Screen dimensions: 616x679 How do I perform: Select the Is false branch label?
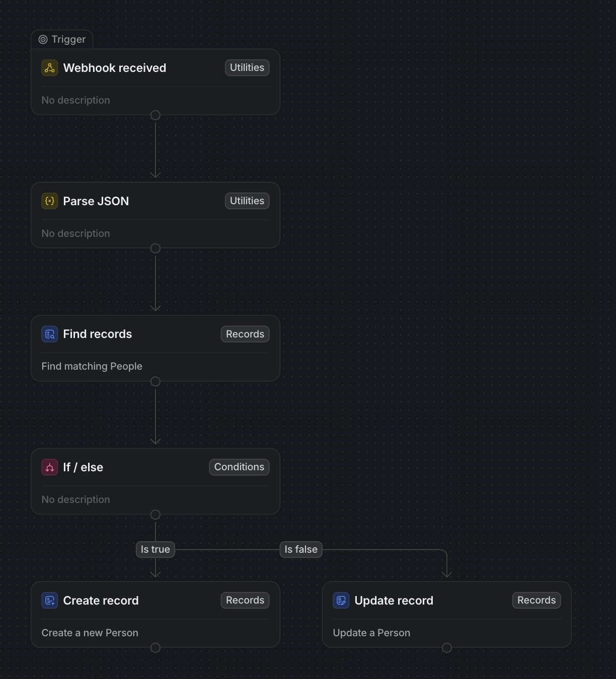click(301, 549)
